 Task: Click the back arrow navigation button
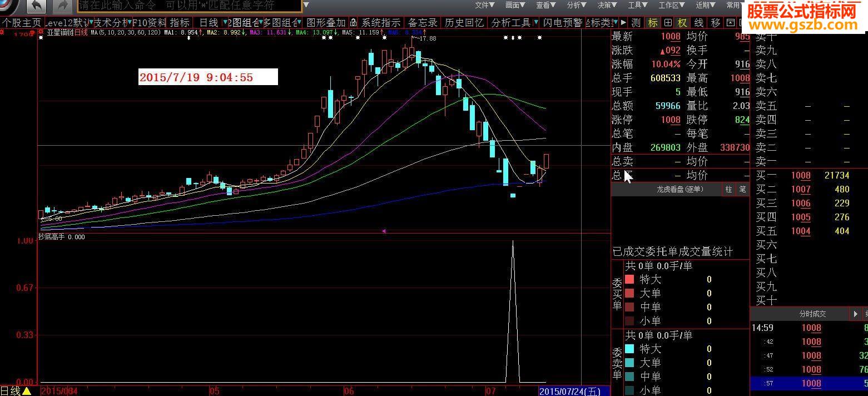click(x=37, y=7)
